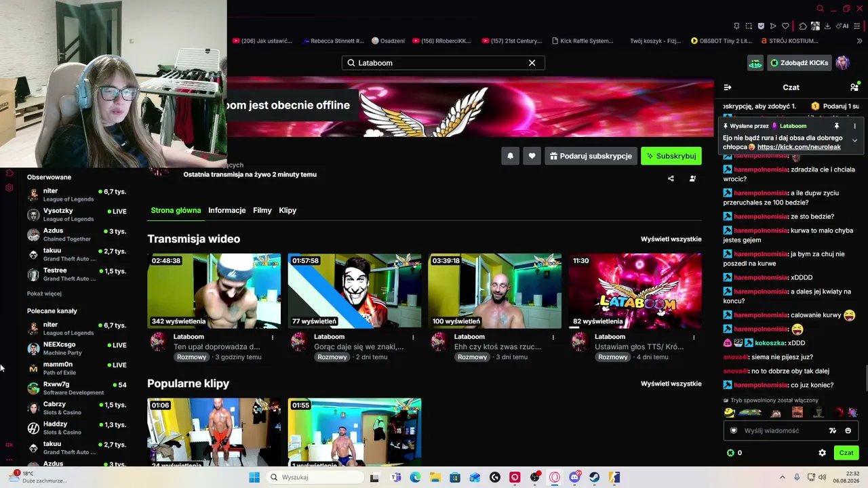The image size is (868, 488).
Task: Open the 02:48:38 video thumbnail
Action: (x=214, y=291)
